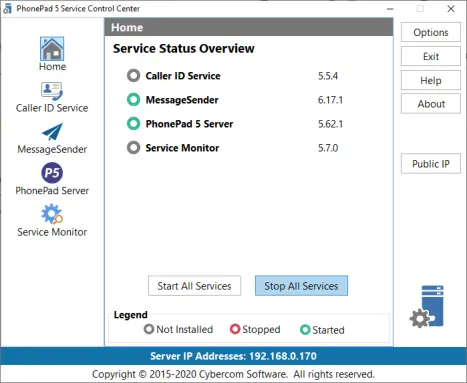
Task: Select Caller ID Service text in overview
Action: pyautogui.click(x=183, y=76)
